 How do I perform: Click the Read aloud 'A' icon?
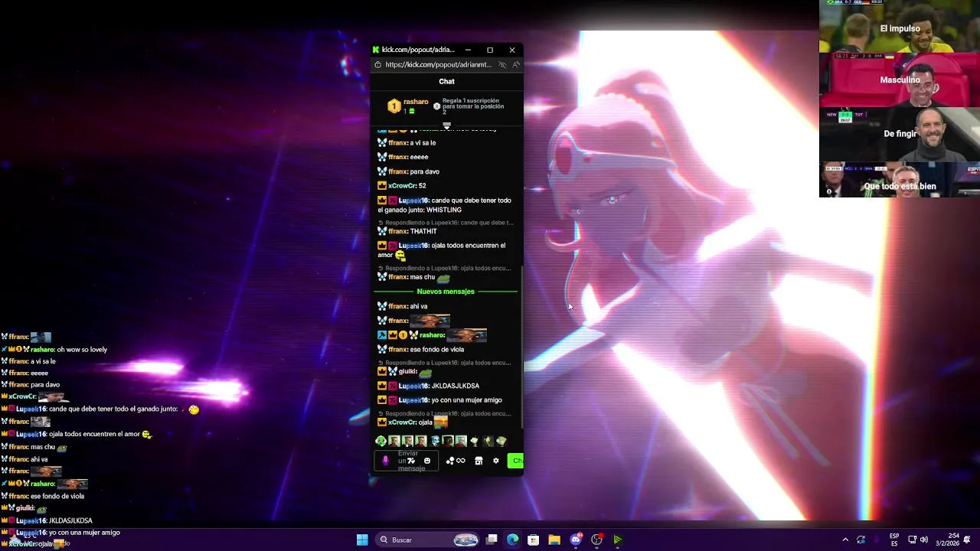coord(517,65)
